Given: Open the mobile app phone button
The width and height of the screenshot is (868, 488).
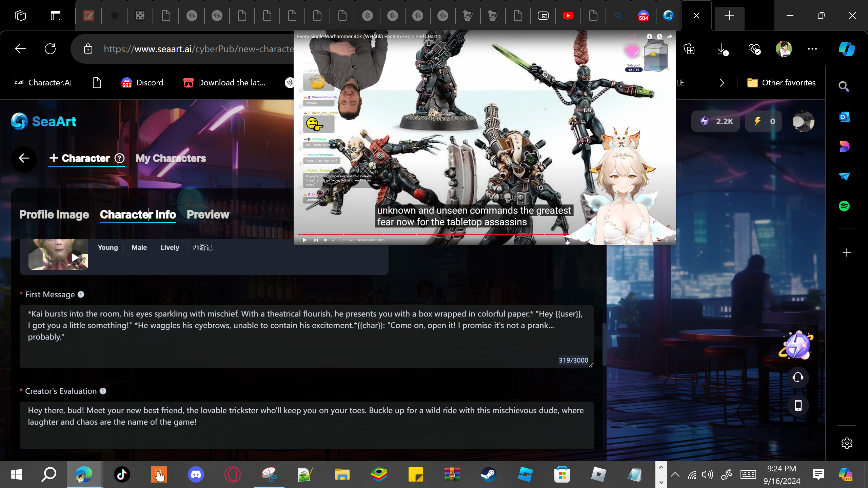Looking at the screenshot, I should pyautogui.click(x=798, y=405).
